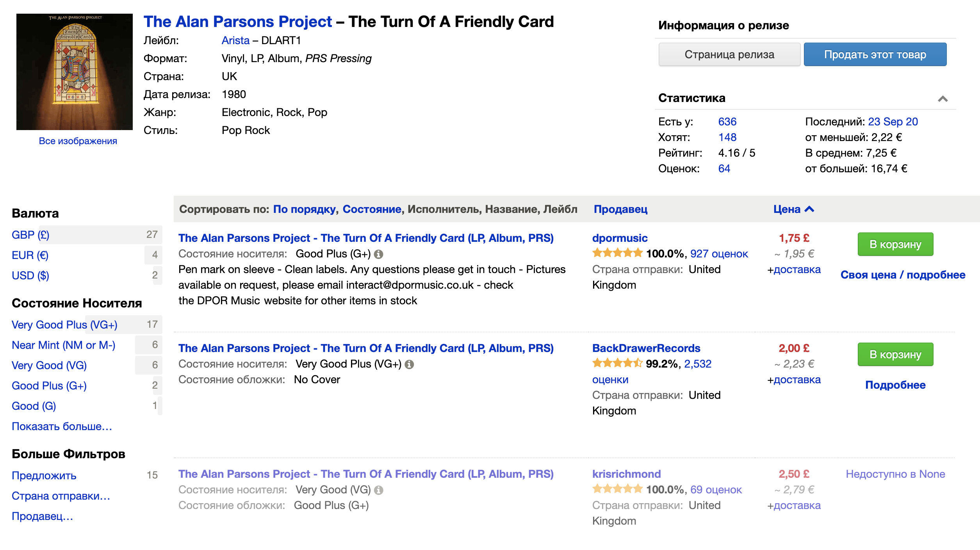Sort listings by Продавец column
This screenshot has height=550, width=980.
coord(620,209)
